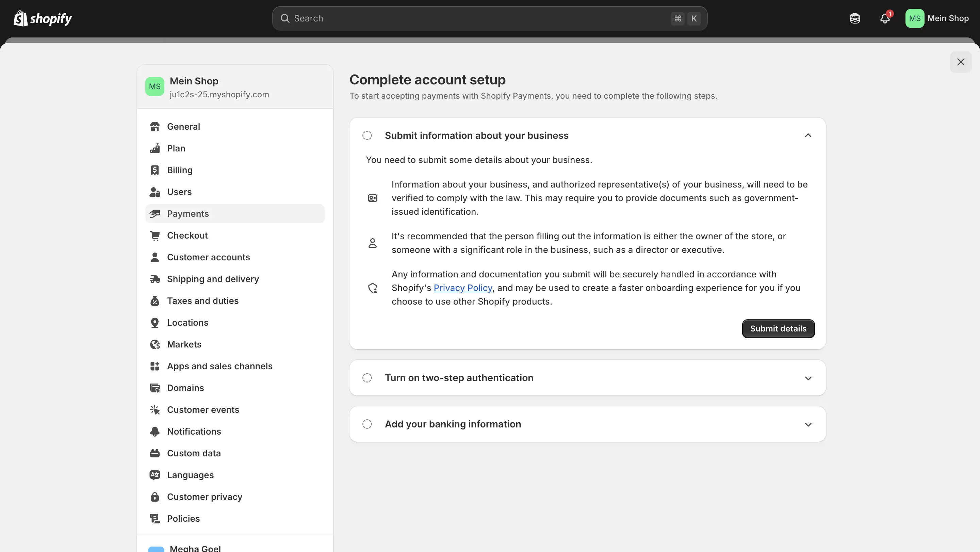Open Custom data settings

click(x=235, y=453)
